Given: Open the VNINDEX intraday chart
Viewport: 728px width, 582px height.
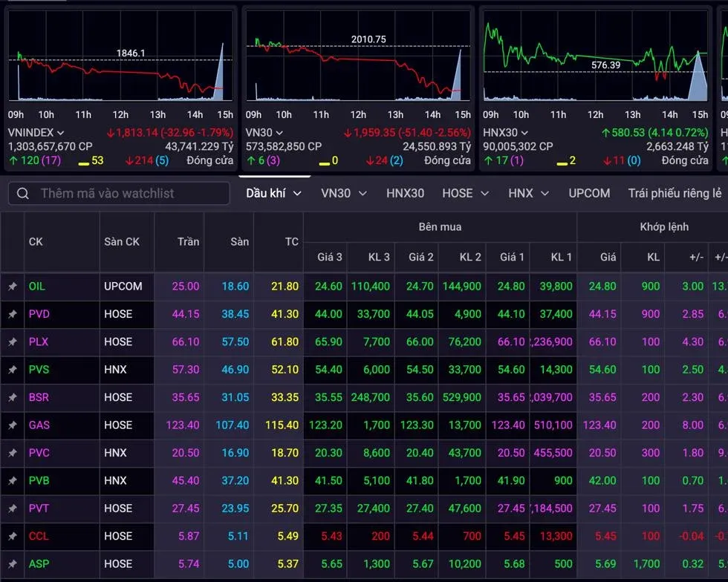Looking at the screenshot, I should (120, 56).
